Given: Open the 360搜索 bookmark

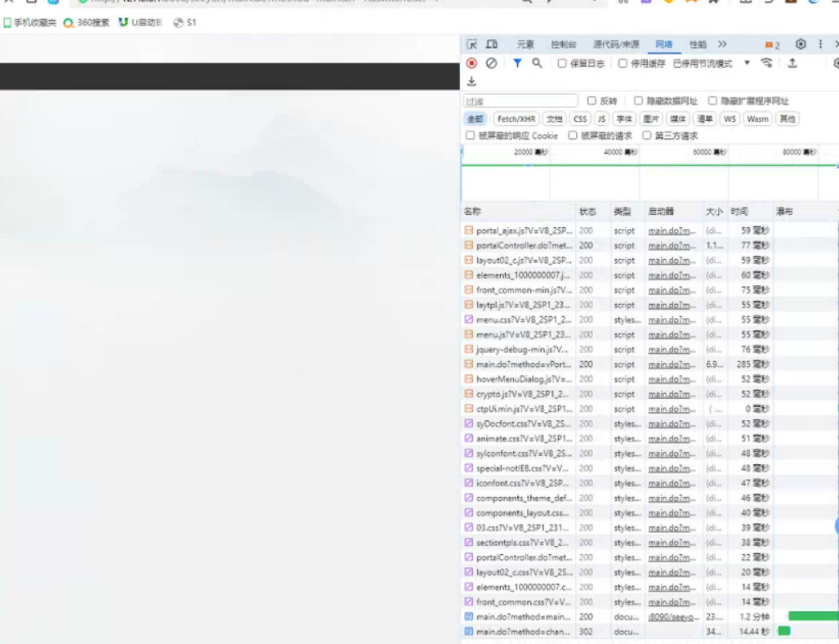Looking at the screenshot, I should (x=87, y=23).
